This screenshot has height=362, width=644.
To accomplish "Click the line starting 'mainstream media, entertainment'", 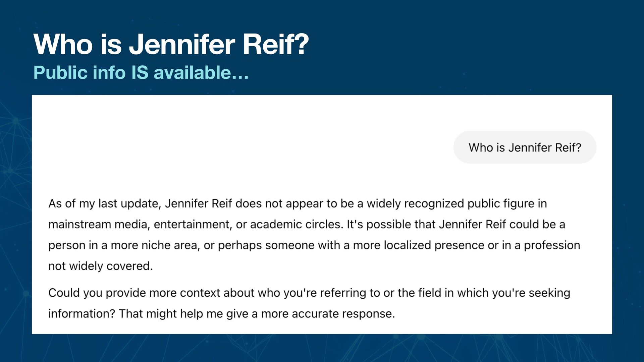I will click(x=307, y=224).
